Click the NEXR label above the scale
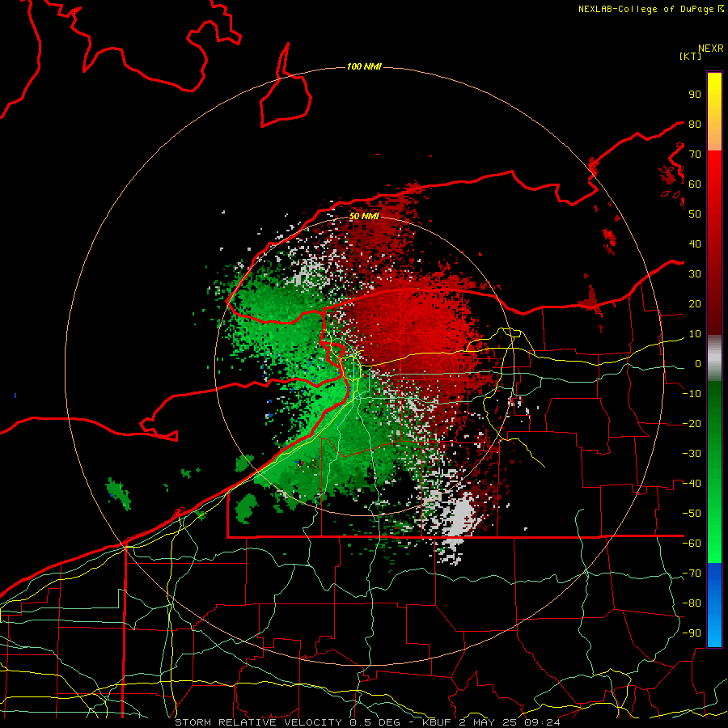728x728 pixels. click(711, 49)
